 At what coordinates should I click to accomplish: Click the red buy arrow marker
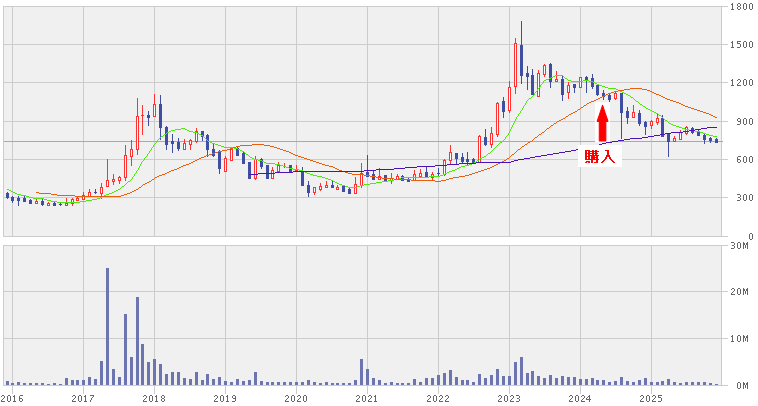(x=603, y=123)
